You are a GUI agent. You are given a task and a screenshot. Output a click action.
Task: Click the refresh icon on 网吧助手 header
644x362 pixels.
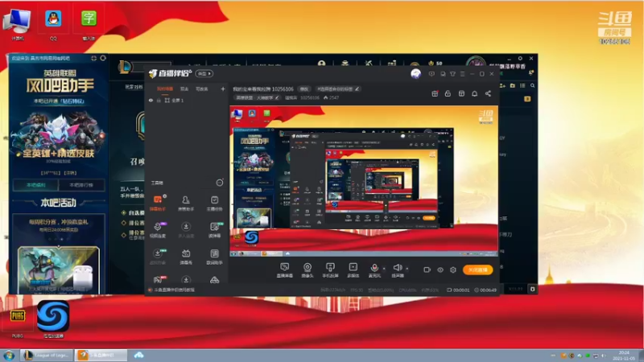[x=103, y=58]
